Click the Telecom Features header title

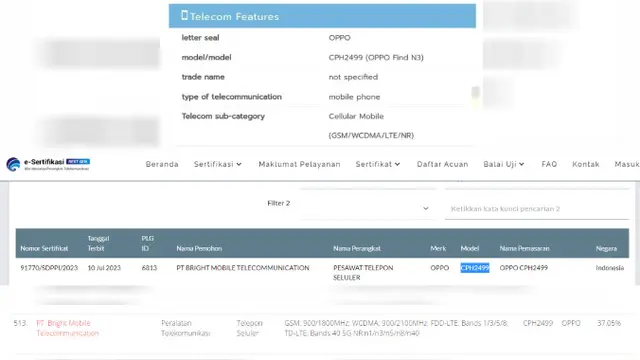click(234, 16)
